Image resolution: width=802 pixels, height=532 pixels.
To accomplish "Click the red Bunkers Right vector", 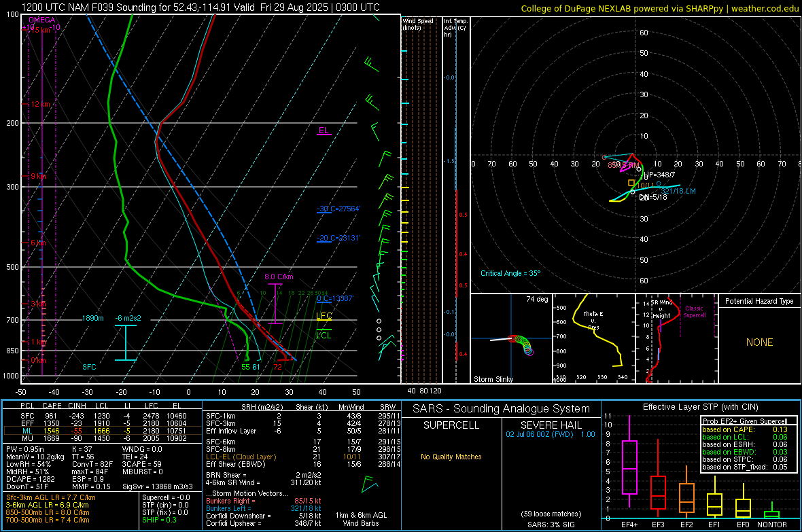I will pyautogui.click(x=264, y=501).
